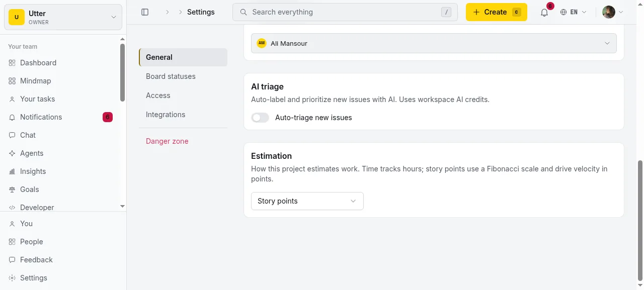Click the Developer code icon
The width and height of the screenshot is (644, 290).
coord(12,208)
